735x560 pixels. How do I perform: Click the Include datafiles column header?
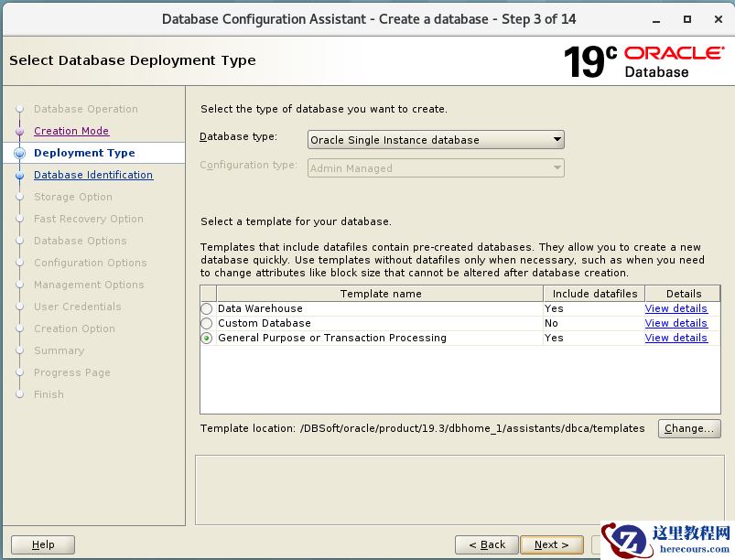[x=594, y=294]
